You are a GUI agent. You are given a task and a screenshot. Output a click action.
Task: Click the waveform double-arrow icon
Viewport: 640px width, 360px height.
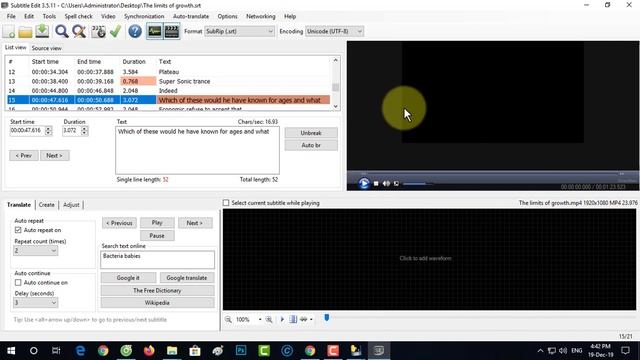pos(304,320)
